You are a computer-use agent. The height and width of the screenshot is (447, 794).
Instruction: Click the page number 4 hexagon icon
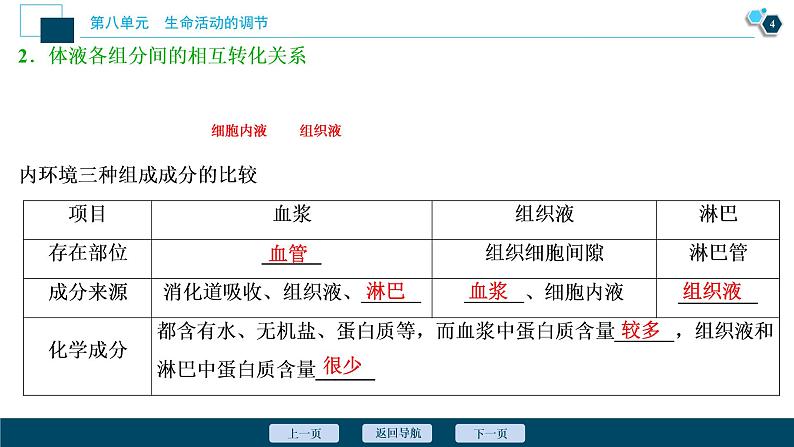(x=772, y=24)
